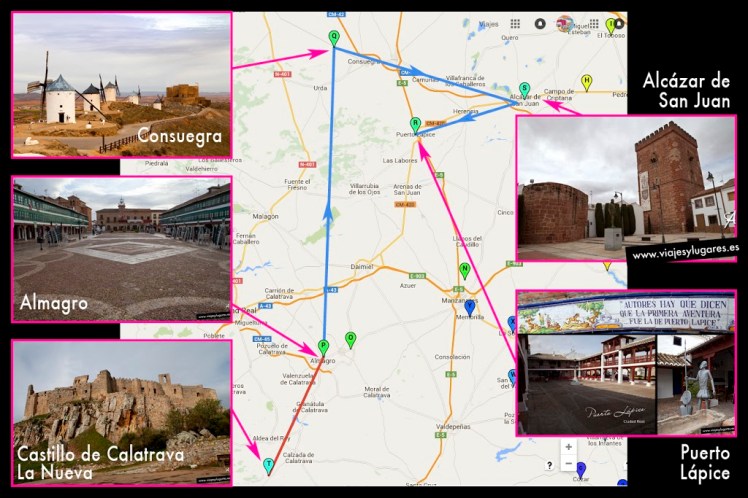Zoom out with the minus button
This screenshot has width=748, height=498.
pos(568,464)
